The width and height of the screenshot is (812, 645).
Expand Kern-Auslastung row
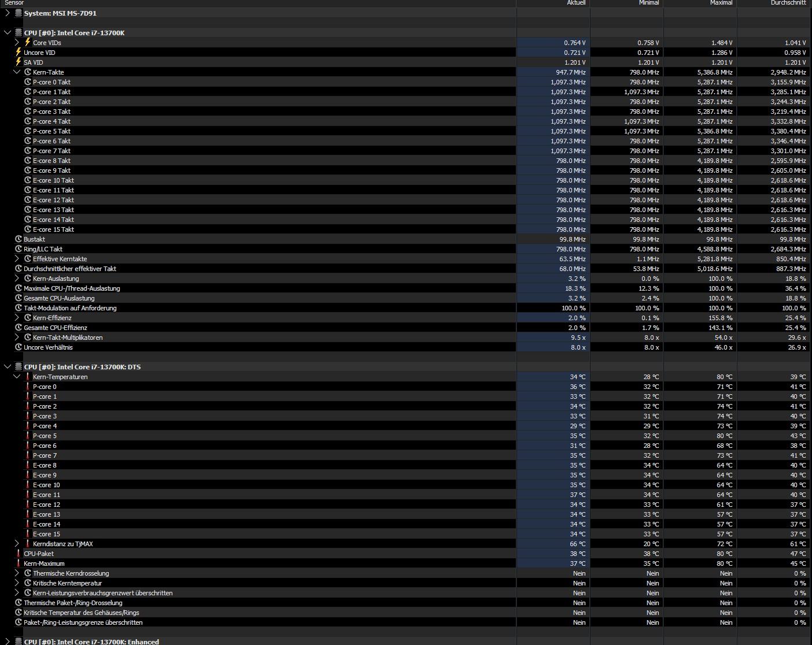17,279
